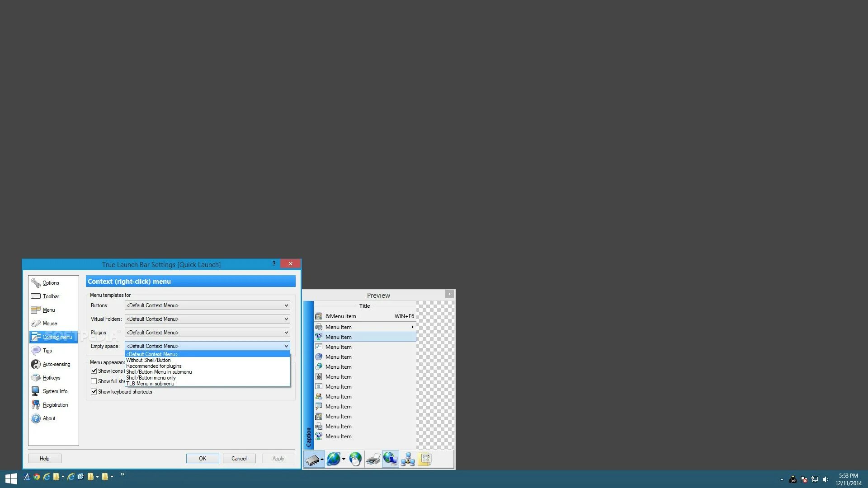Expand the Buttons template dropdown
Viewport: 868px width, 488px height.
[x=207, y=305]
